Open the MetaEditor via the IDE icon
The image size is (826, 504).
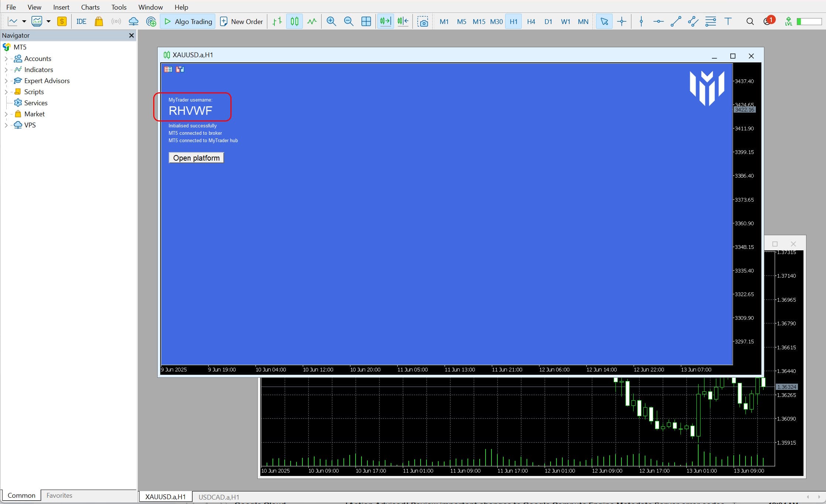point(81,21)
